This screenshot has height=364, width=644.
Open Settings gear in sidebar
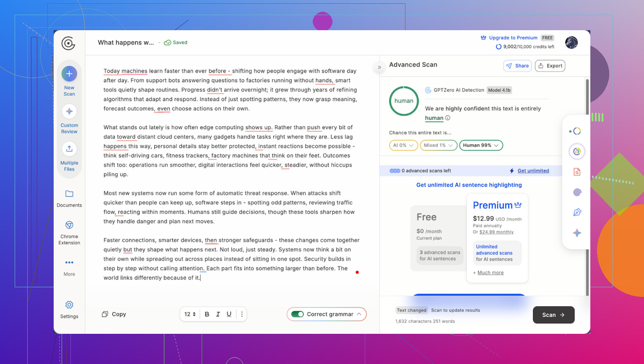click(x=69, y=305)
